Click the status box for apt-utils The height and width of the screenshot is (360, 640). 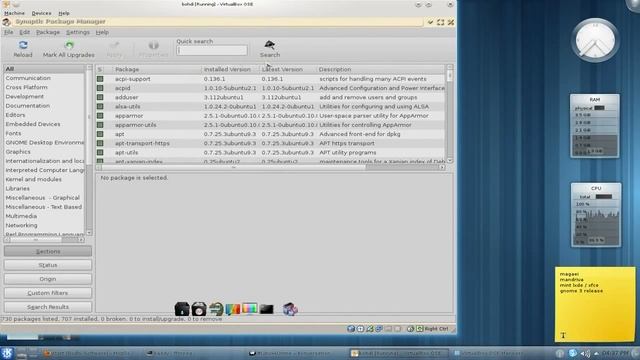coord(100,152)
